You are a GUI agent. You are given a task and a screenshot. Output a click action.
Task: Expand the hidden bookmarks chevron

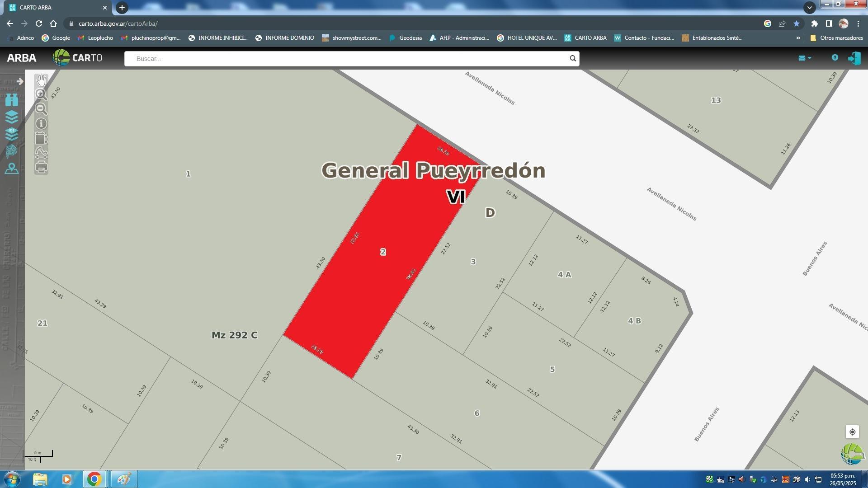[x=798, y=38]
